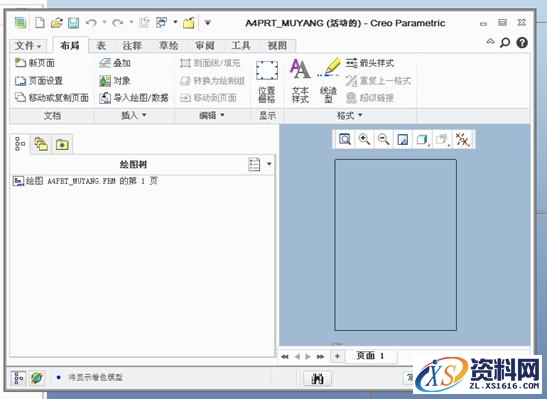Click 导入绘图/数据
Image resolution: width=547 pixels, height=399 pixels.
134,98
